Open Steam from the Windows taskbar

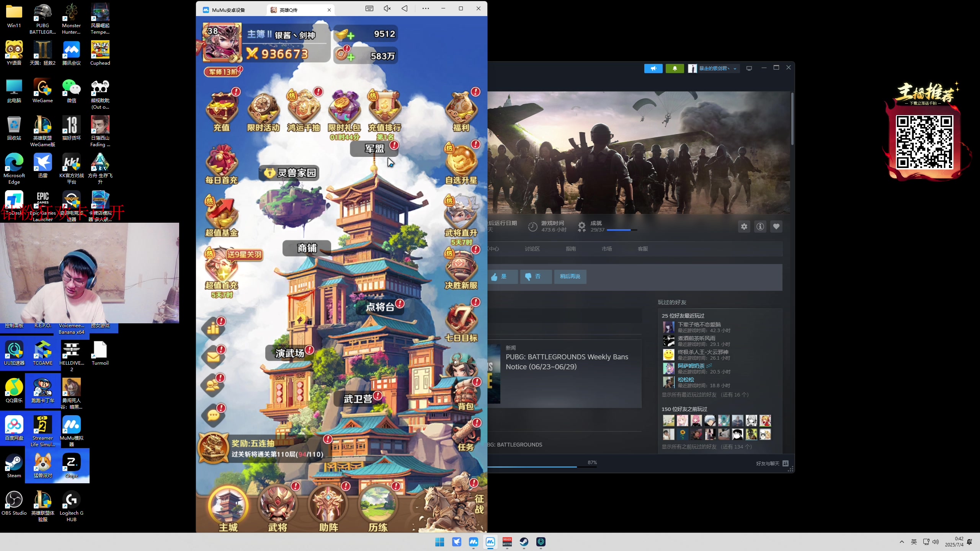524,542
